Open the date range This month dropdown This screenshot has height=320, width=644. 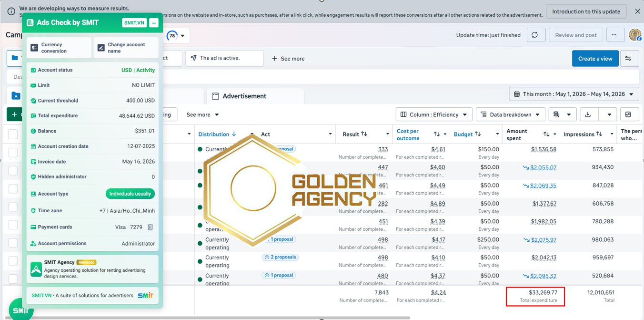574,94
